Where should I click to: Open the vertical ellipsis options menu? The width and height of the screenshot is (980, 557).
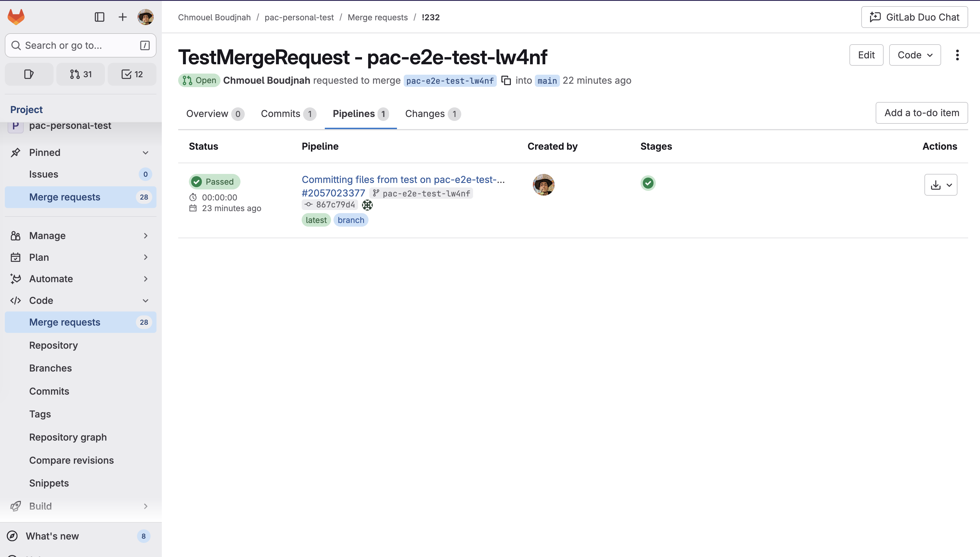click(957, 55)
